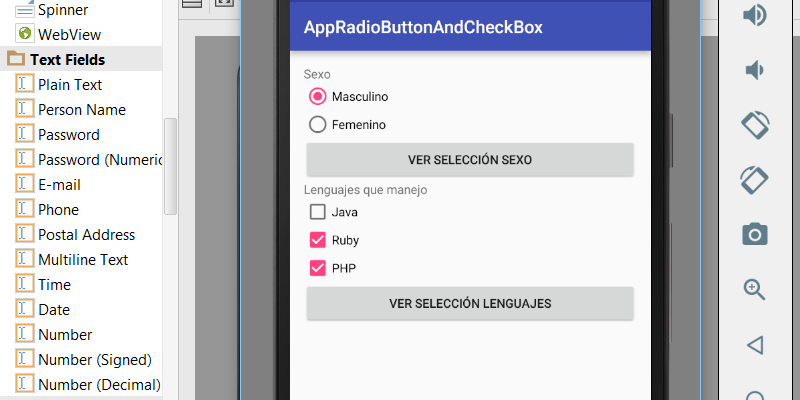Check the Java checkbox
800x400 pixels.
click(x=318, y=212)
